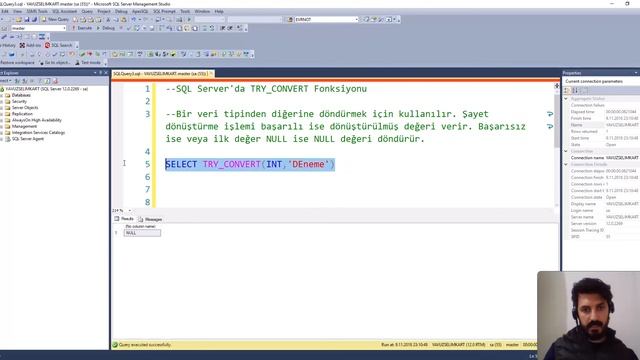Image resolution: width=640 pixels, height=360 pixels.
Task: Click the Save icon in toolbar
Action: click(x=27, y=19)
